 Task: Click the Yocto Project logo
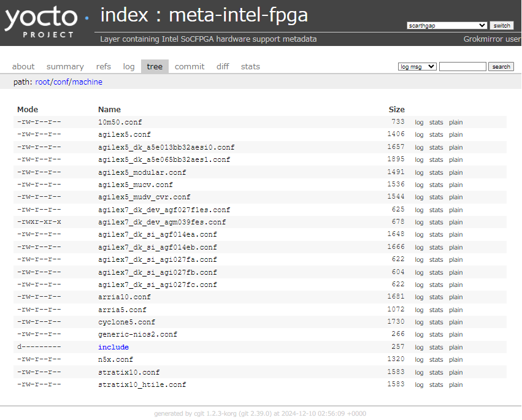(x=42, y=22)
